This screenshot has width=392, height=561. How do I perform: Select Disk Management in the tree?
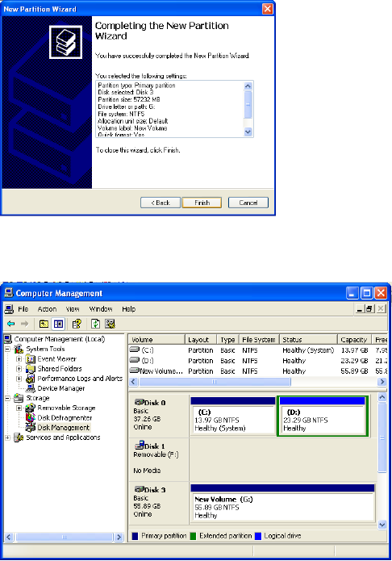coord(63,428)
